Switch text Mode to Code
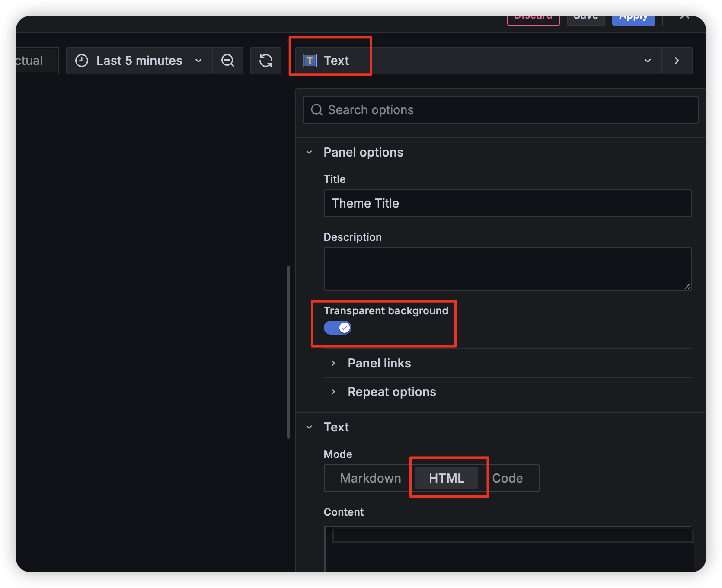This screenshot has height=588, width=722. click(x=508, y=478)
